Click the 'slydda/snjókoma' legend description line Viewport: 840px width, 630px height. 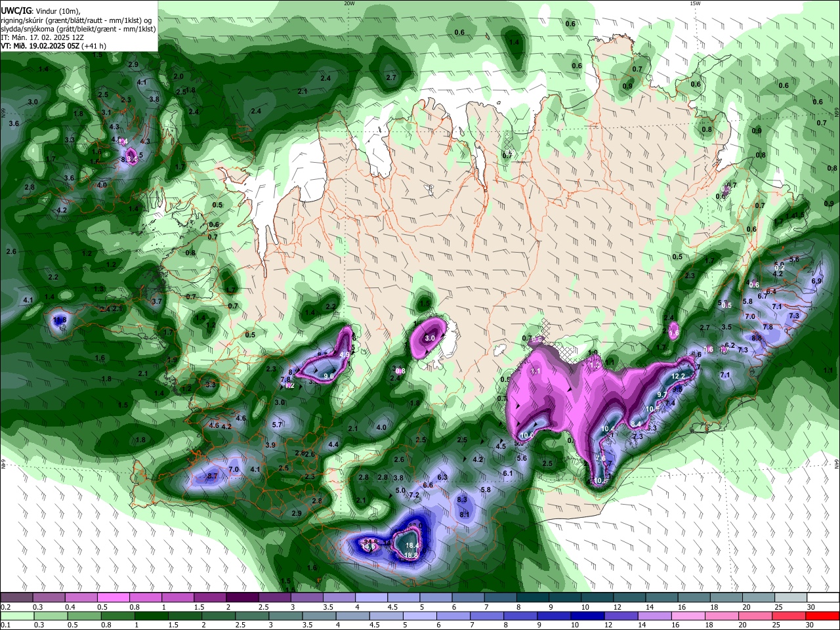tap(78, 29)
